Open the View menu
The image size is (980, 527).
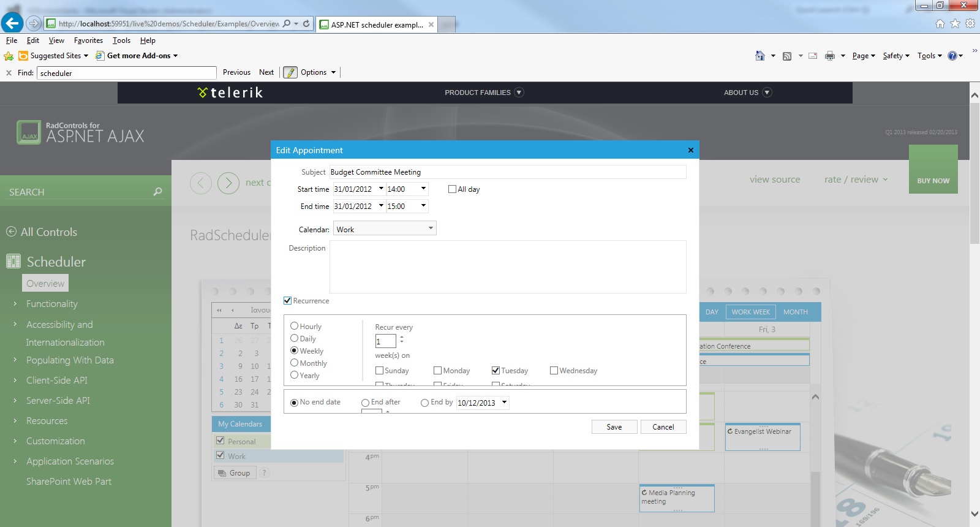coord(56,40)
